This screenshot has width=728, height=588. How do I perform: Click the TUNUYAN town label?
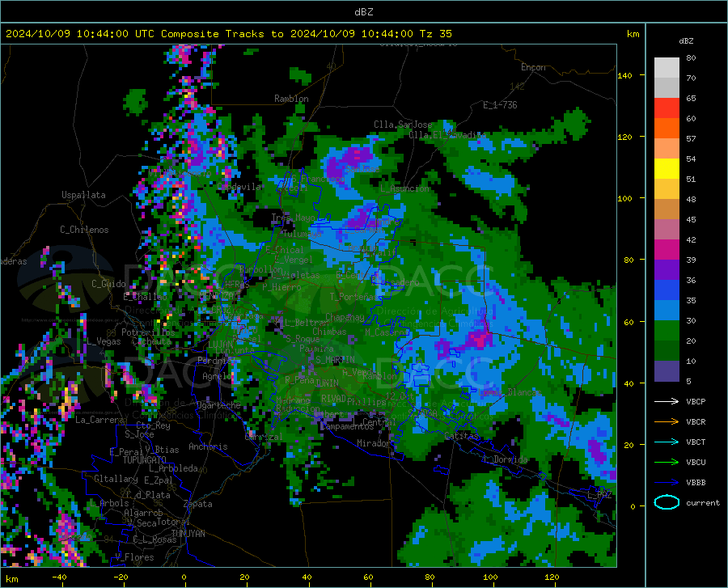pos(188,534)
